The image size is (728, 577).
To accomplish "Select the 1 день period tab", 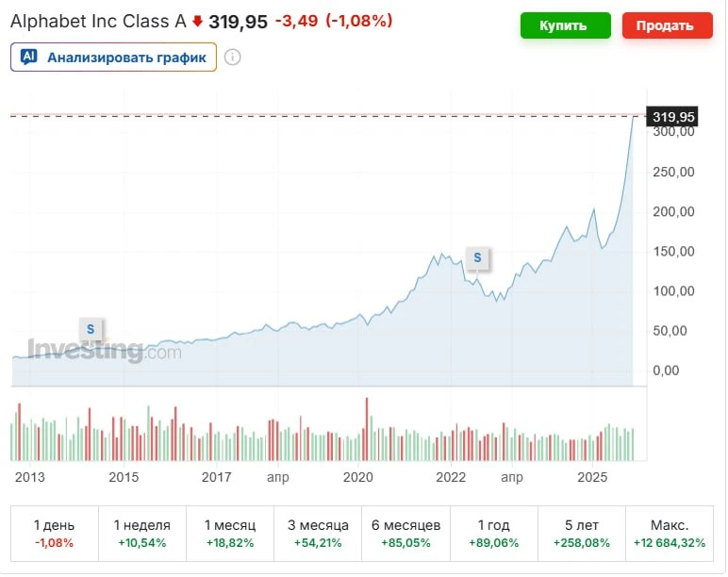I will [x=54, y=533].
